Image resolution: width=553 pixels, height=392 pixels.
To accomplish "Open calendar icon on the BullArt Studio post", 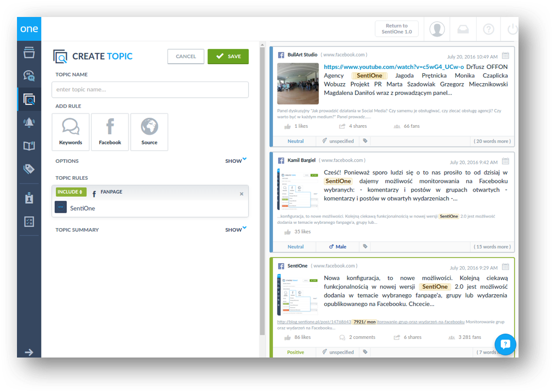I will (x=505, y=56).
